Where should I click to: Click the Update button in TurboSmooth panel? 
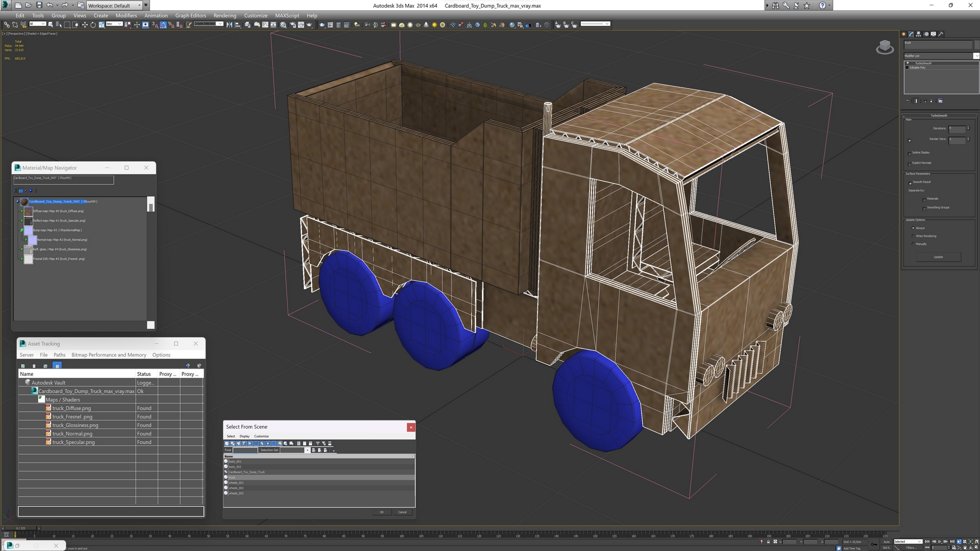tap(938, 257)
